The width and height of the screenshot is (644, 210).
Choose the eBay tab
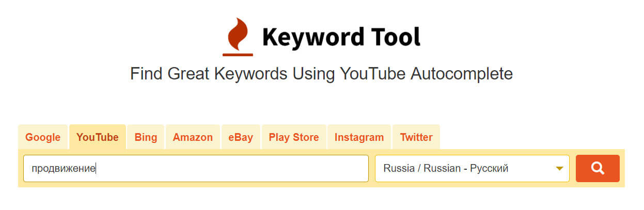coord(241,137)
